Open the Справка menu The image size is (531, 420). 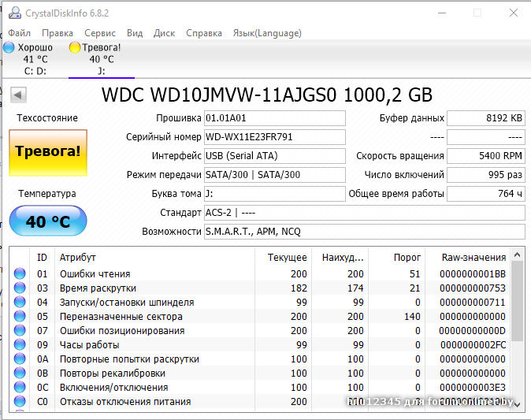(204, 33)
